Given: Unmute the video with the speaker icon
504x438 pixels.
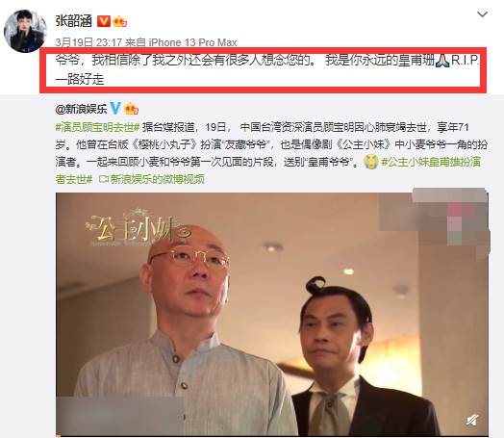Looking at the screenshot, I should pyautogui.click(x=472, y=420).
